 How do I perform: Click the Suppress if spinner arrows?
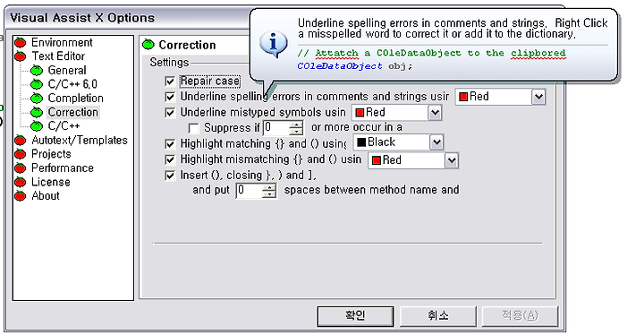pyautogui.click(x=296, y=128)
